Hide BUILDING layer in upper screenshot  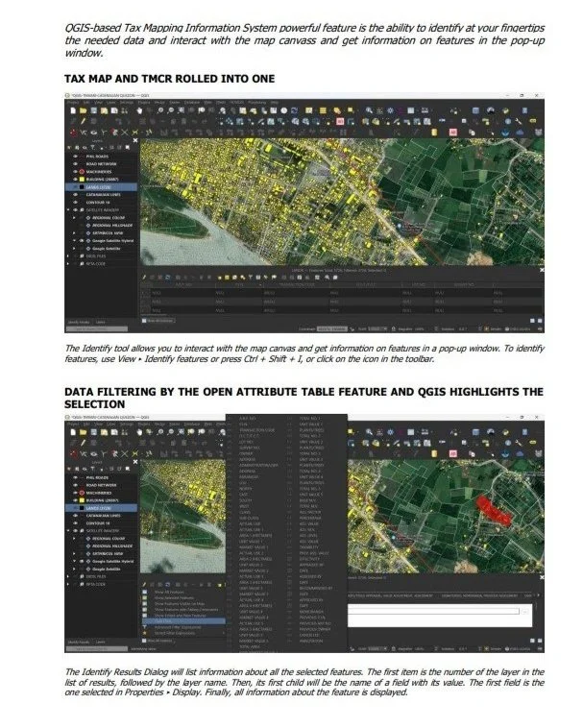(x=75, y=179)
